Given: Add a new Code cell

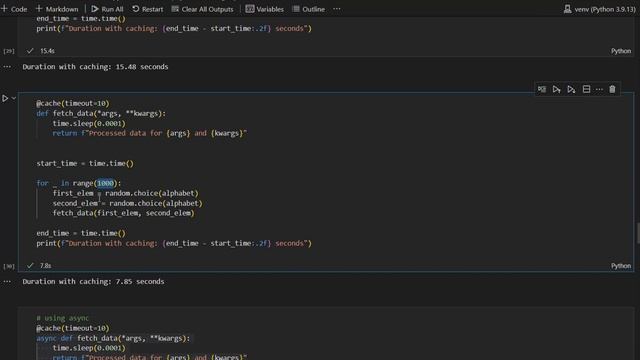Looking at the screenshot, I should [14, 9].
